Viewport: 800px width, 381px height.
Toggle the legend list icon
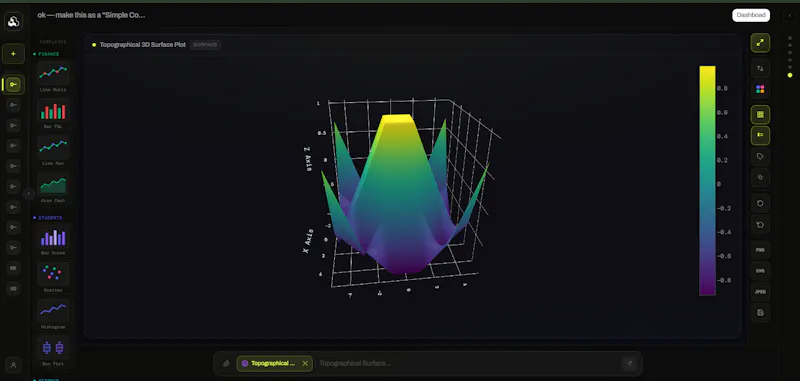[x=760, y=135]
